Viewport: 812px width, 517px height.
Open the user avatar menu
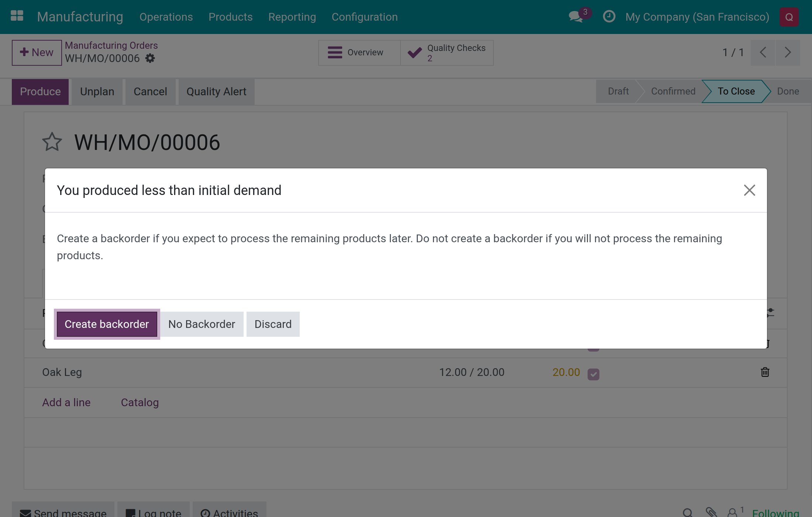click(x=789, y=17)
